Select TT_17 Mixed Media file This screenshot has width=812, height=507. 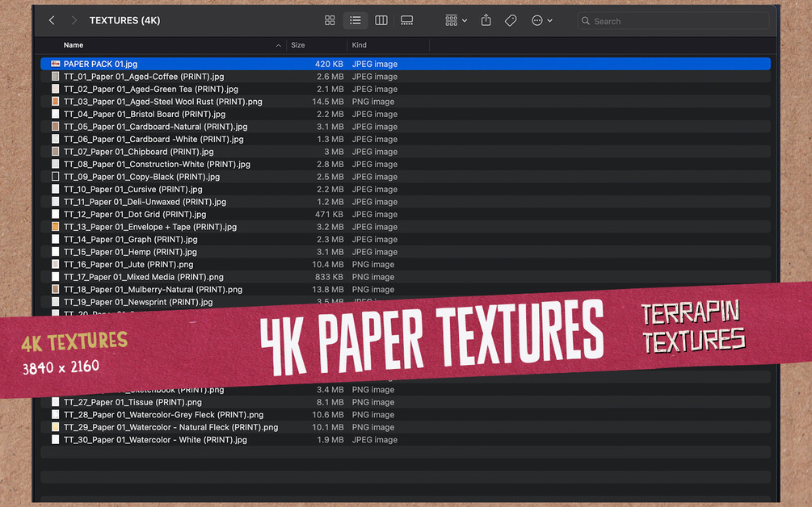(406, 277)
